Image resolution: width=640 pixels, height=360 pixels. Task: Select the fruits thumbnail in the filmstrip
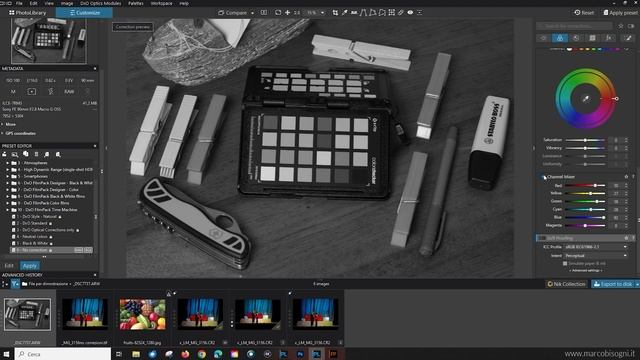pos(142,314)
